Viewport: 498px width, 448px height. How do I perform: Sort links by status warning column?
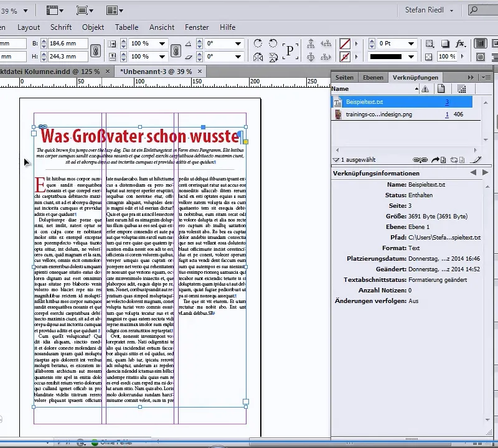coord(425,89)
